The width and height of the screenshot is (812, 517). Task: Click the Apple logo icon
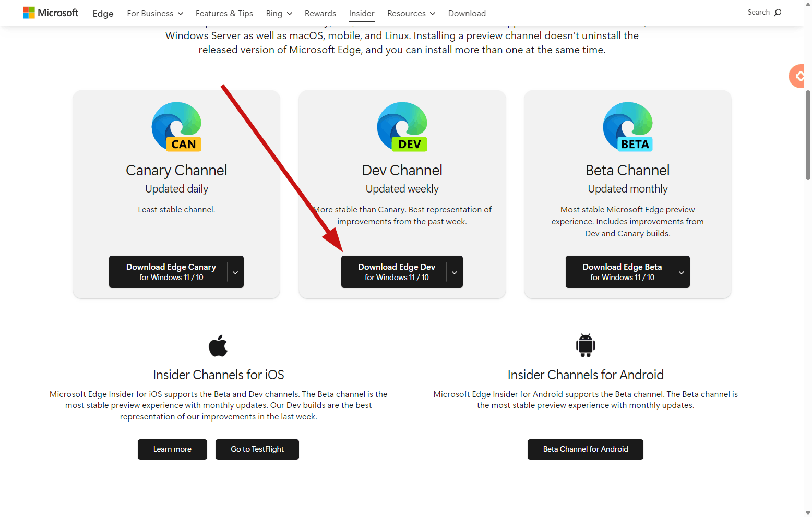coord(218,345)
